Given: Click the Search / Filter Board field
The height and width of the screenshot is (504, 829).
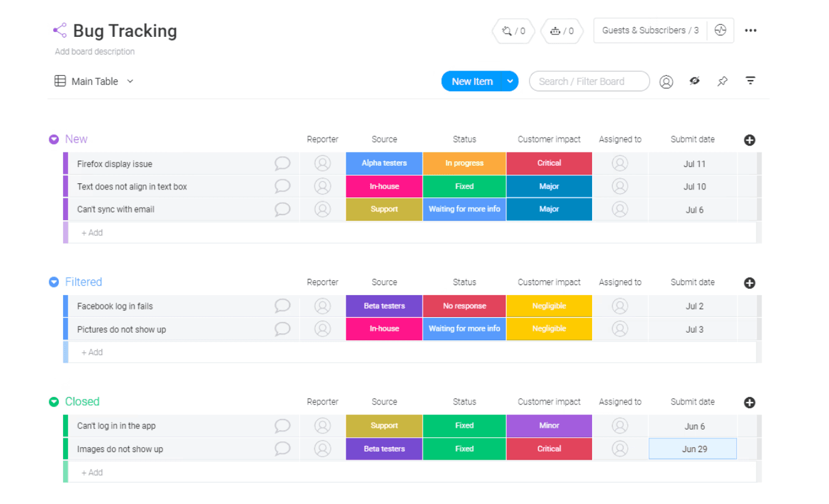Looking at the screenshot, I should coord(590,81).
